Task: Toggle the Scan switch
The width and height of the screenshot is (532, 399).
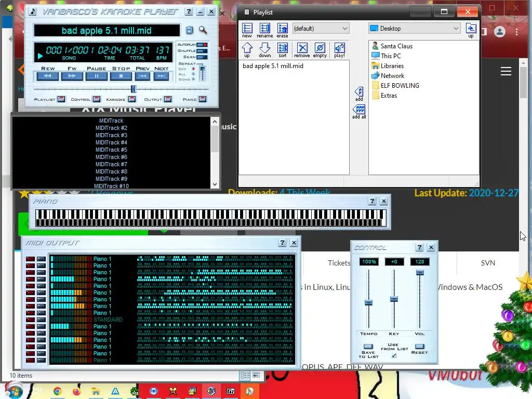Action: coord(202,57)
